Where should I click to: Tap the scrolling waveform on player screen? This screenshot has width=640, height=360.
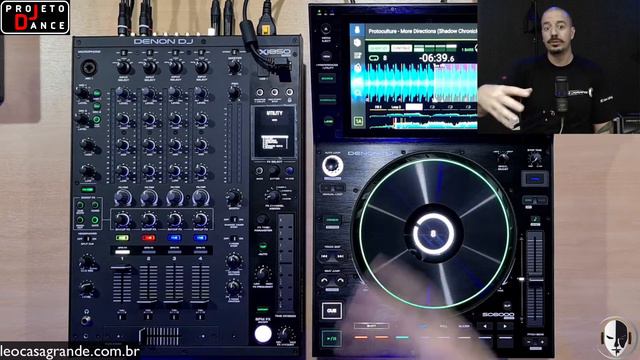pyautogui.click(x=423, y=83)
